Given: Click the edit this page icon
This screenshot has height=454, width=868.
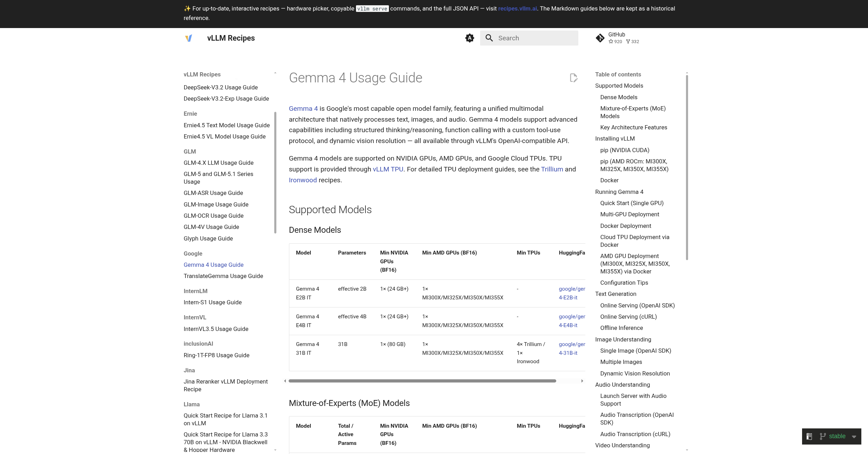Looking at the screenshot, I should pyautogui.click(x=573, y=78).
